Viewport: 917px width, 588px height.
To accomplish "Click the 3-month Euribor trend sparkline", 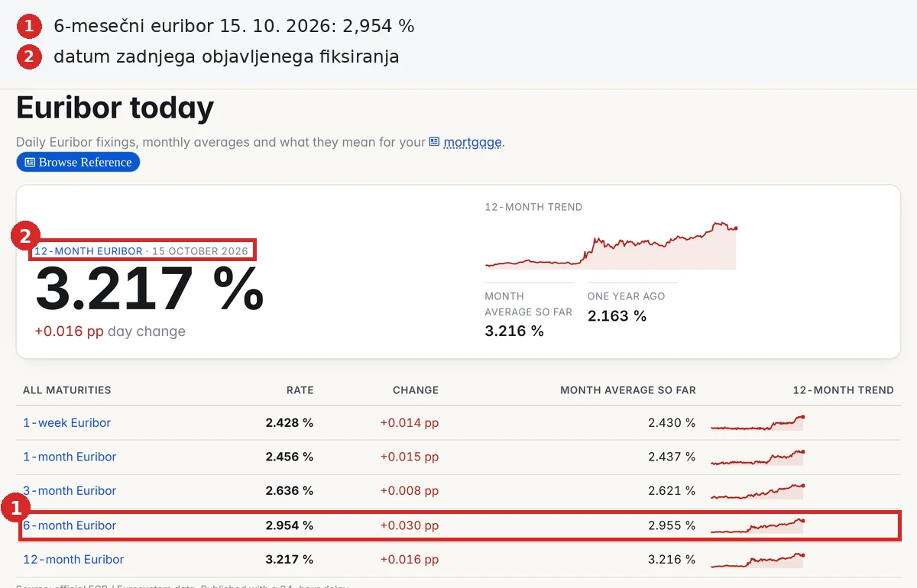I will coord(757,491).
